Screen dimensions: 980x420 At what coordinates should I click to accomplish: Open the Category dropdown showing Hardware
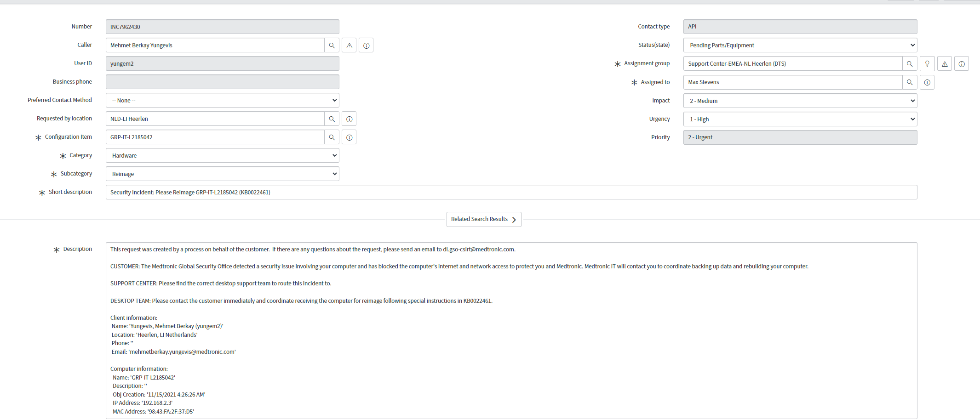pos(222,156)
